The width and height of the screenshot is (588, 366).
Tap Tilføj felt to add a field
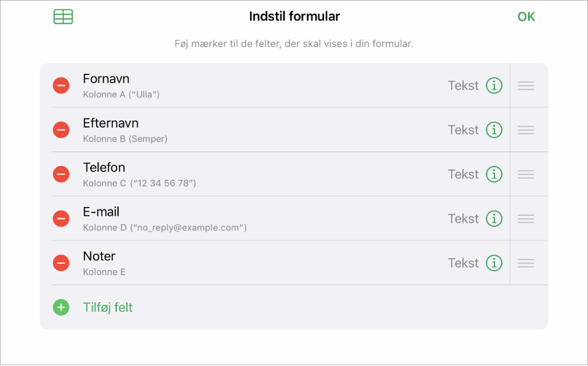click(x=107, y=307)
